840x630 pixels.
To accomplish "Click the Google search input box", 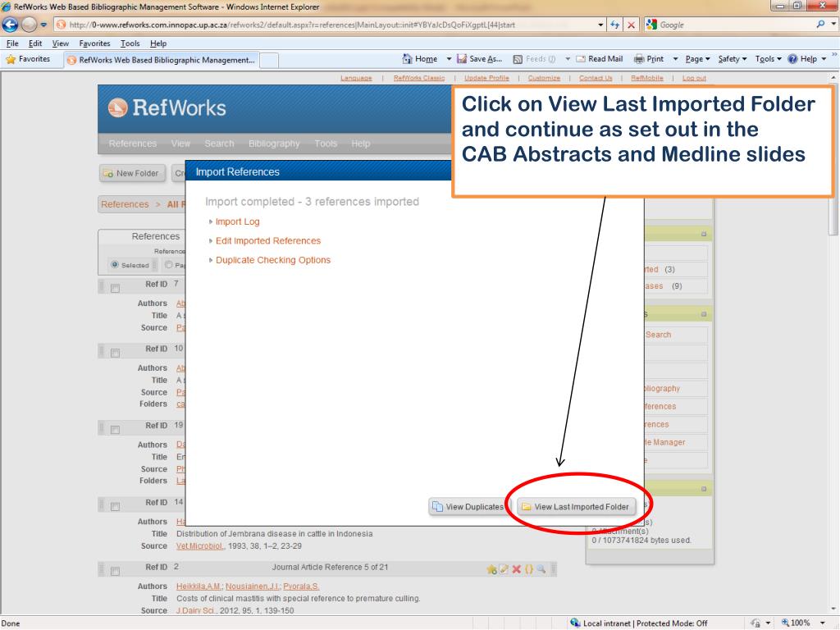I will click(736, 25).
